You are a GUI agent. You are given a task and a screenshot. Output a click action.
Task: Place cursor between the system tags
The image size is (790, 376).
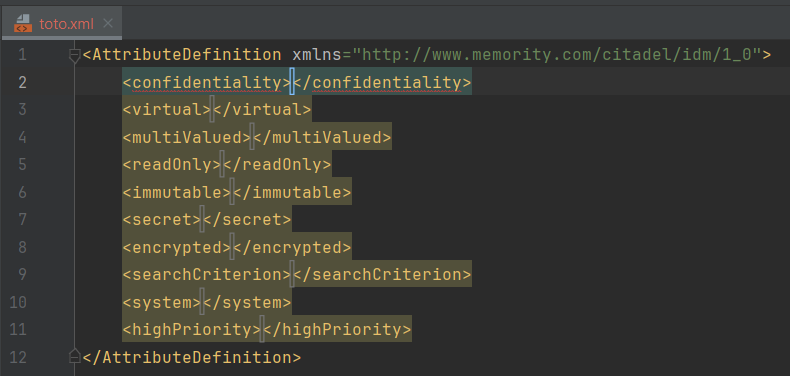click(202, 302)
